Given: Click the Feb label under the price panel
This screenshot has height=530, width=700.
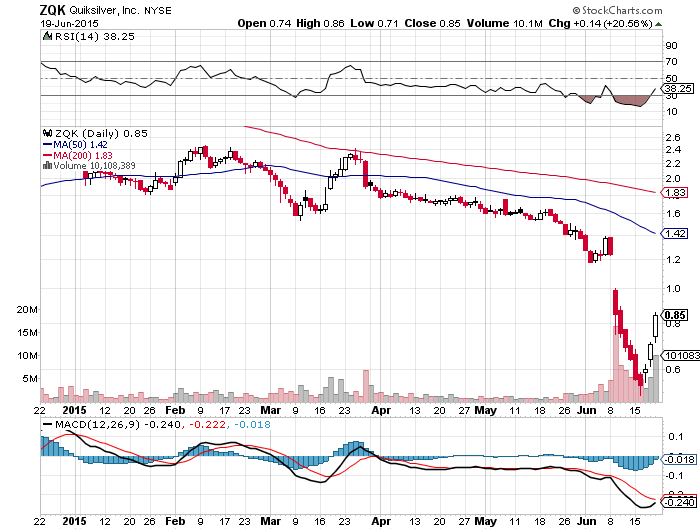Looking at the screenshot, I should pos(175,410).
